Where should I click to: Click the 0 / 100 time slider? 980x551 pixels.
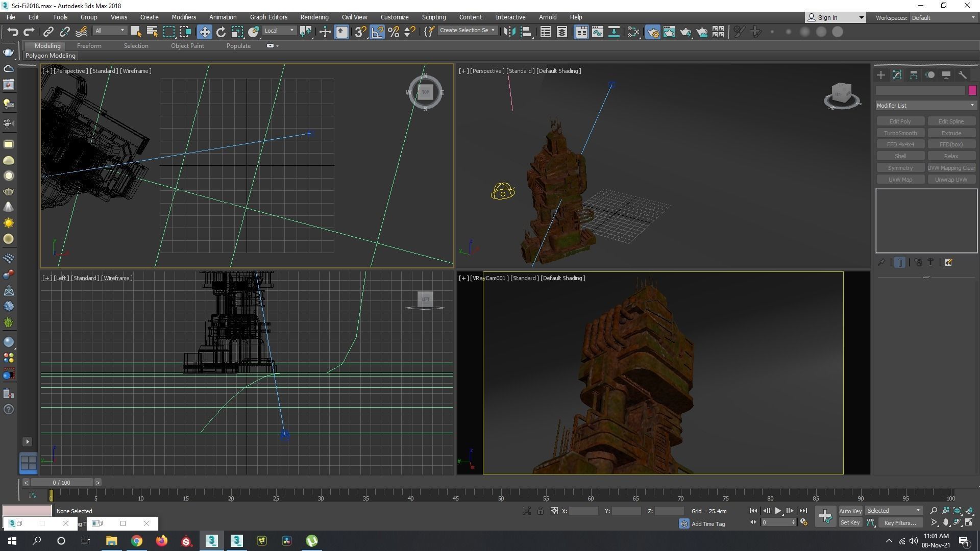tap(62, 483)
